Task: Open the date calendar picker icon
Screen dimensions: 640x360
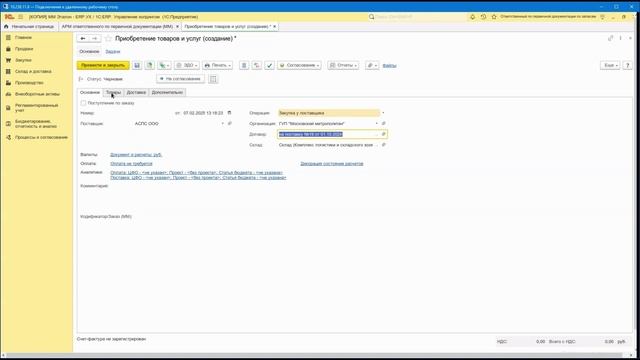Action: [229, 113]
